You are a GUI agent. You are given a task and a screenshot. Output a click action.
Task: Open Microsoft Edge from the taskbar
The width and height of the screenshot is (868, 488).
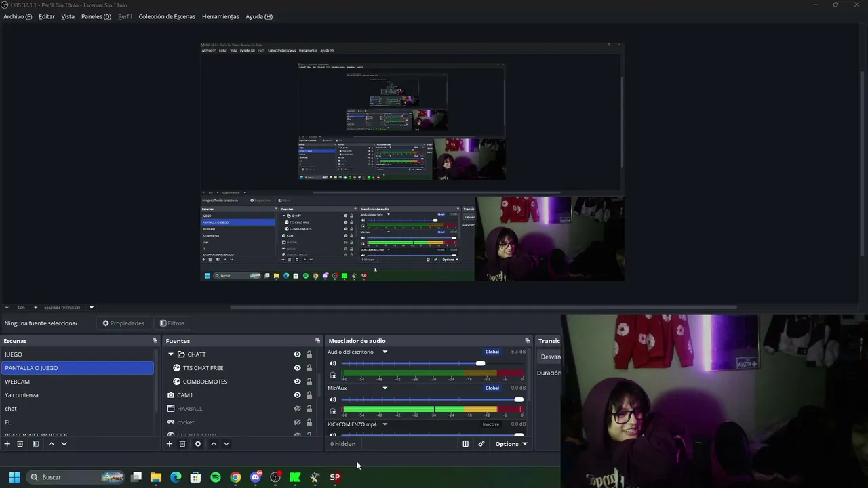pos(176,477)
